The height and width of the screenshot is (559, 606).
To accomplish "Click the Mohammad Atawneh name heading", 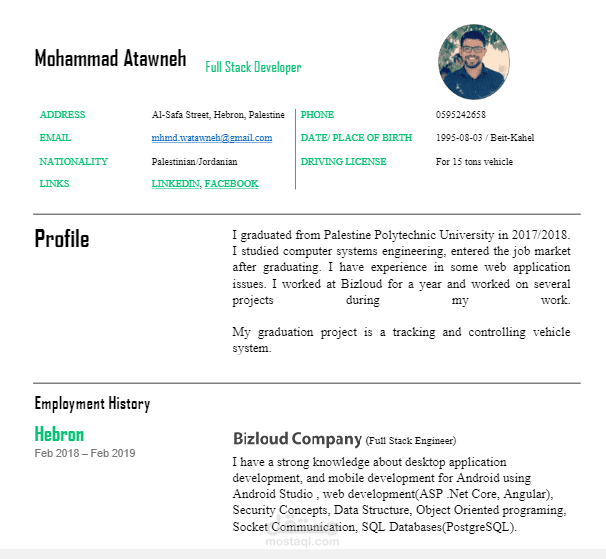I will point(111,58).
